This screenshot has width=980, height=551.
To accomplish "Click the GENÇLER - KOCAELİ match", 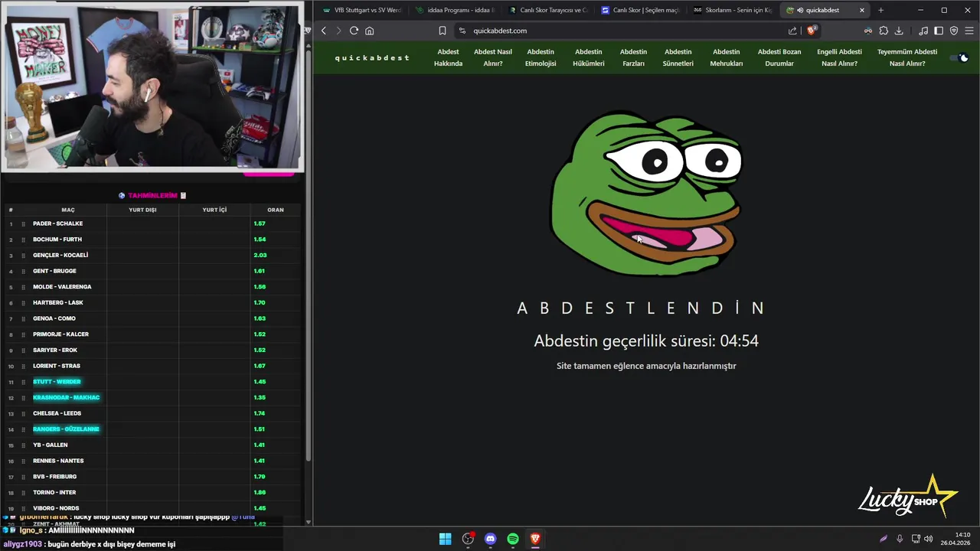I will (60, 255).
